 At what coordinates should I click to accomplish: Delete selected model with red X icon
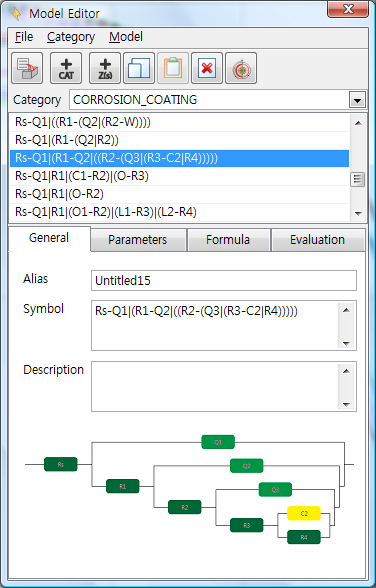coord(207,68)
